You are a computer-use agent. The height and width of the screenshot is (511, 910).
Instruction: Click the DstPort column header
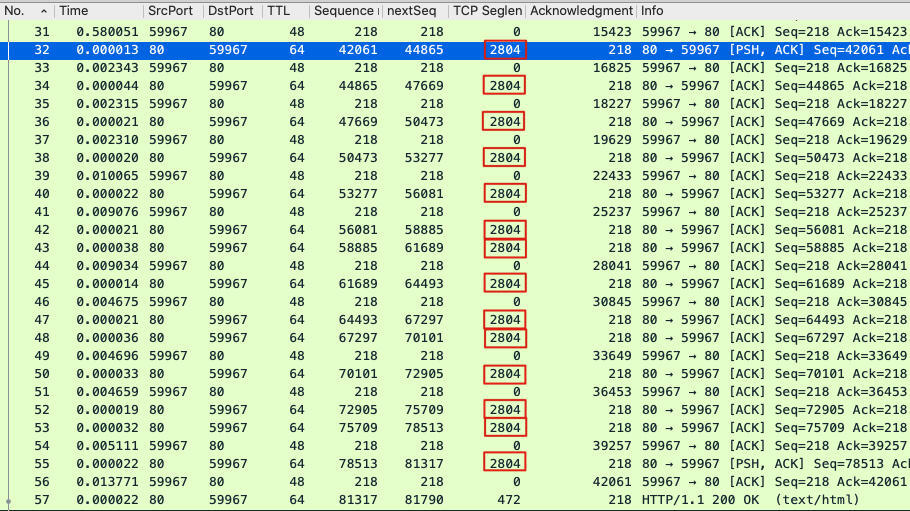[230, 11]
